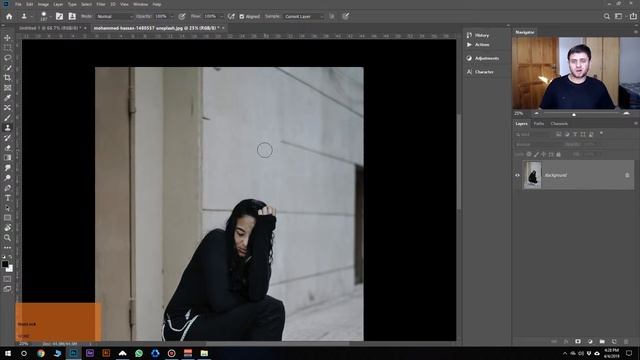
Task: Click the Background layer thumbnail
Action: (532, 175)
